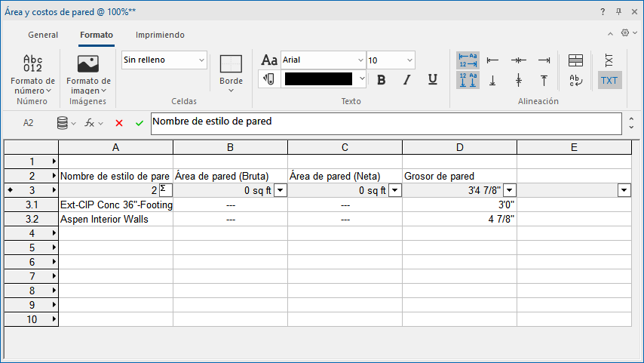Click the merge cells icon
This screenshot has height=363, width=644.
pyautogui.click(x=575, y=60)
